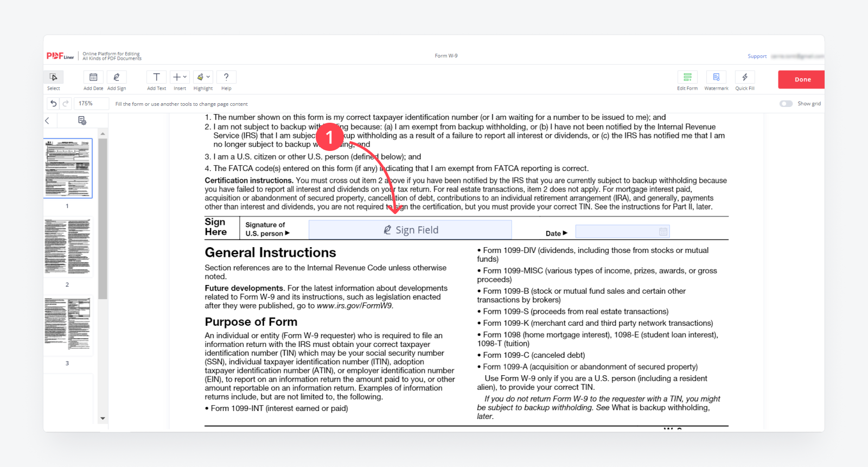Screen dimensions: 868x467
Task: Click the red Done button
Action: [802, 79]
